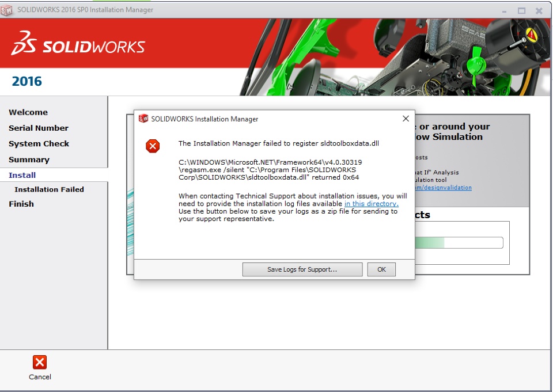The width and height of the screenshot is (553, 392).
Task: Select the Summary step
Action: click(x=29, y=159)
